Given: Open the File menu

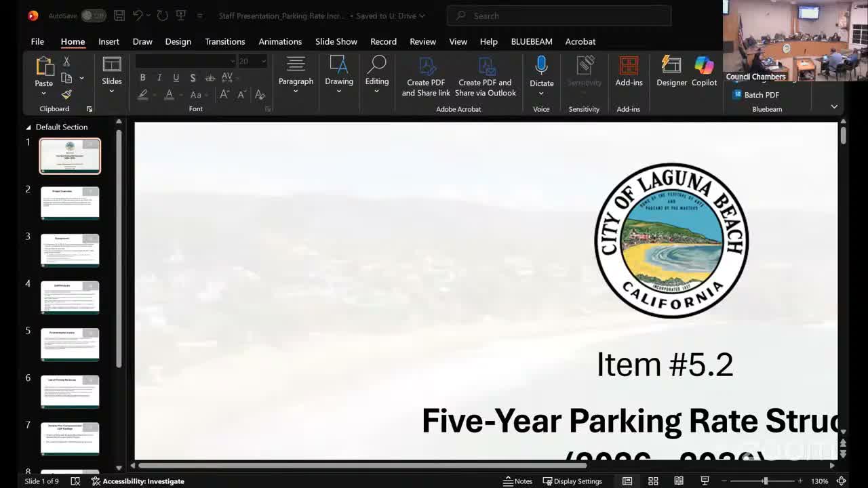Looking at the screenshot, I should pos(37,41).
